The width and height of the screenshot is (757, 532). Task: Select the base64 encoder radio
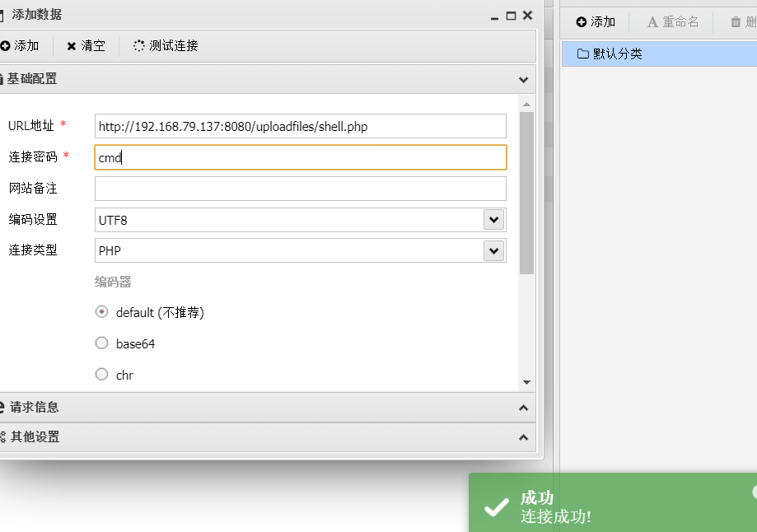101,343
